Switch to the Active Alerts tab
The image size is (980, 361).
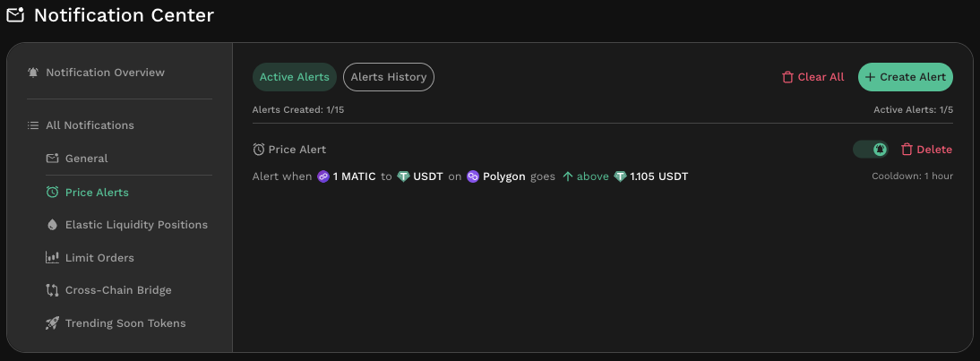tap(294, 77)
